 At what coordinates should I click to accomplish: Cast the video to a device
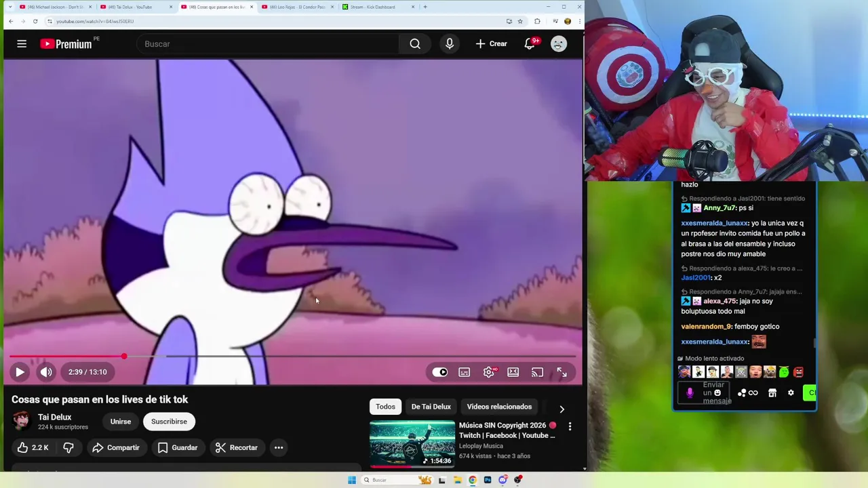pos(537,372)
